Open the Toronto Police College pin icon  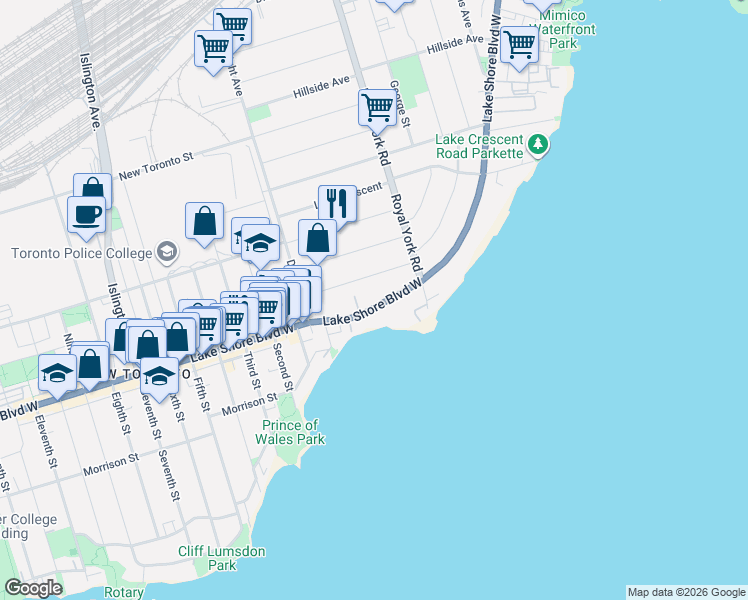(167, 252)
